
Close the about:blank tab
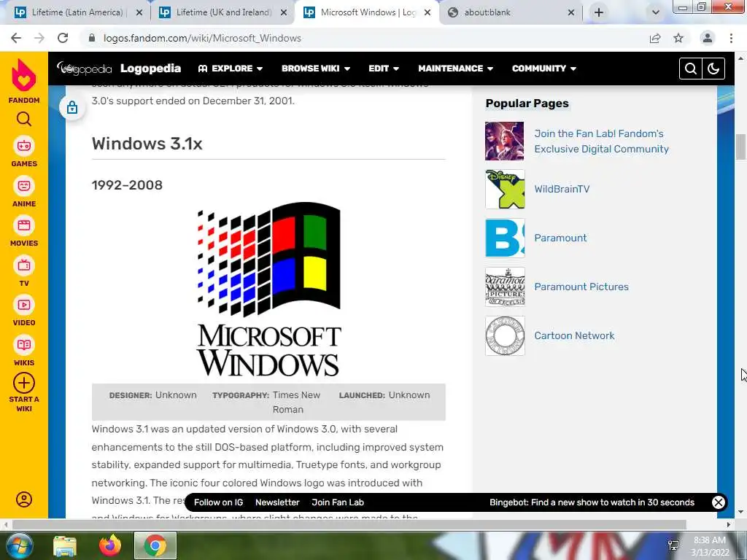pyautogui.click(x=571, y=12)
